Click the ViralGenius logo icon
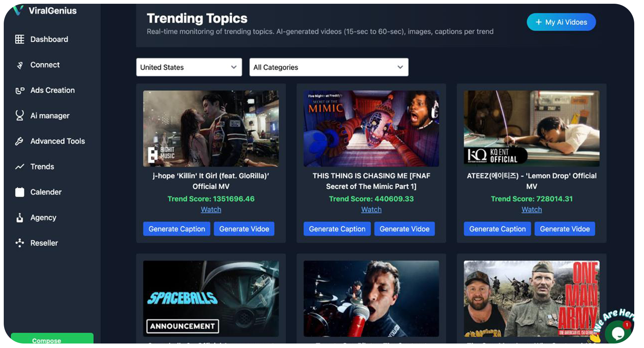The width and height of the screenshot is (644, 348). click(18, 10)
